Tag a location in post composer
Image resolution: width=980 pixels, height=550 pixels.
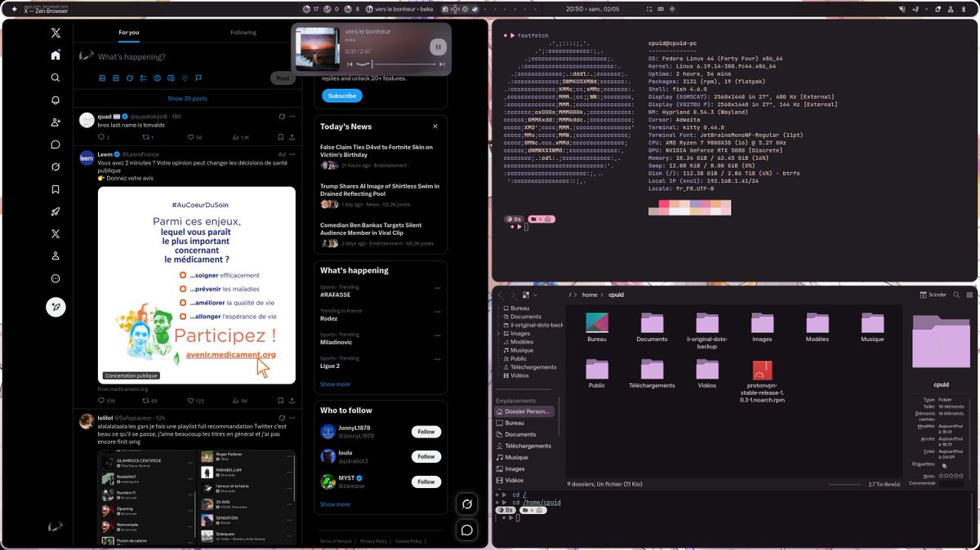click(185, 78)
